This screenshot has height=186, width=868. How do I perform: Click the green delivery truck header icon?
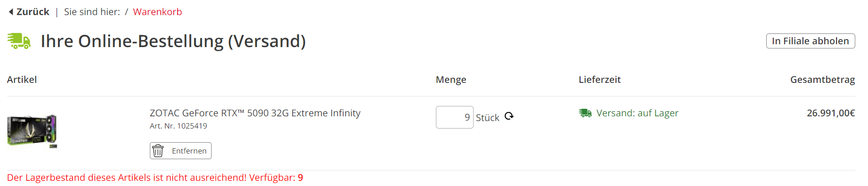(19, 41)
